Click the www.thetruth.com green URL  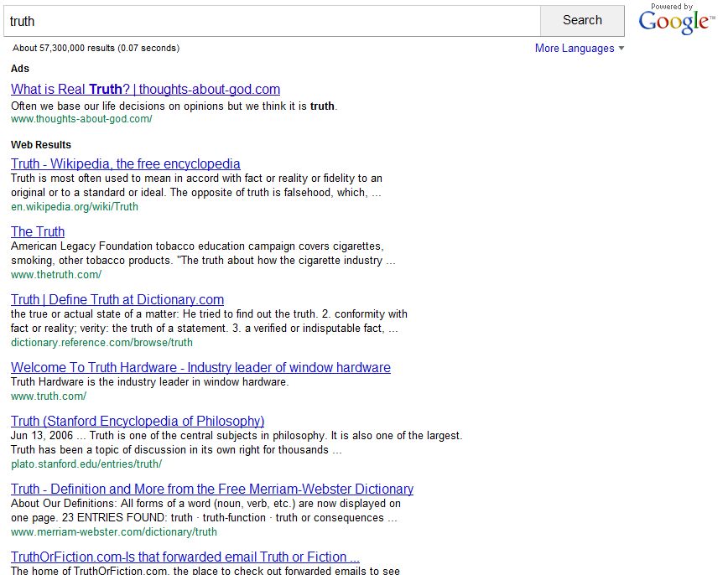pyautogui.click(x=56, y=275)
